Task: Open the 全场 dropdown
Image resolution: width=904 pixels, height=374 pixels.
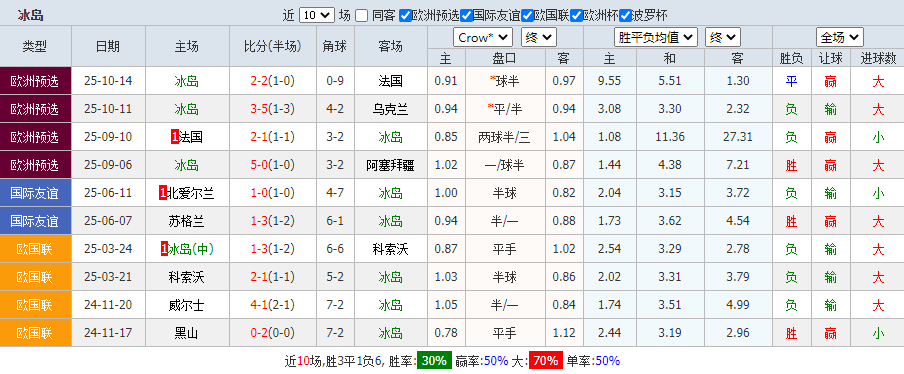Action: click(x=839, y=37)
